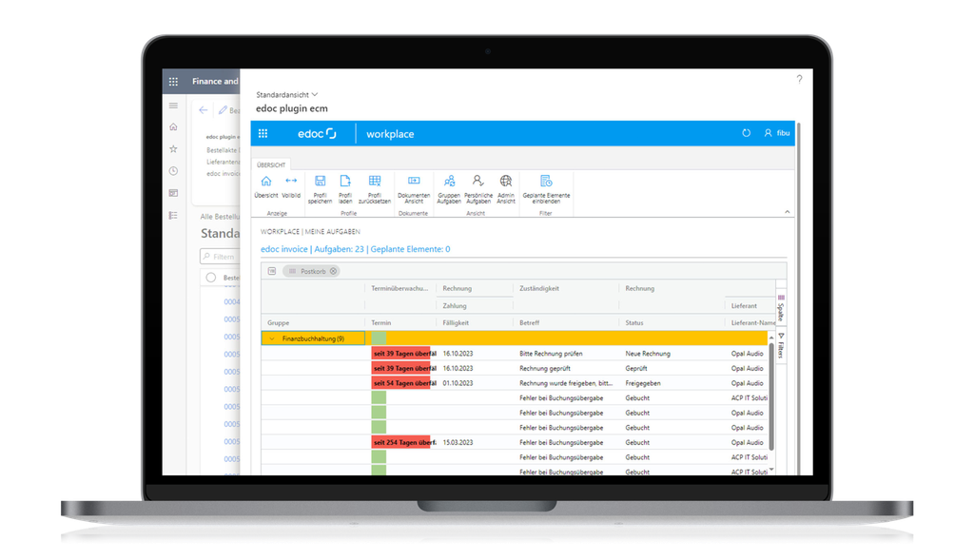This screenshot has height=560, width=974.
Task: Open Finance and Operations app launcher
Action: click(173, 82)
